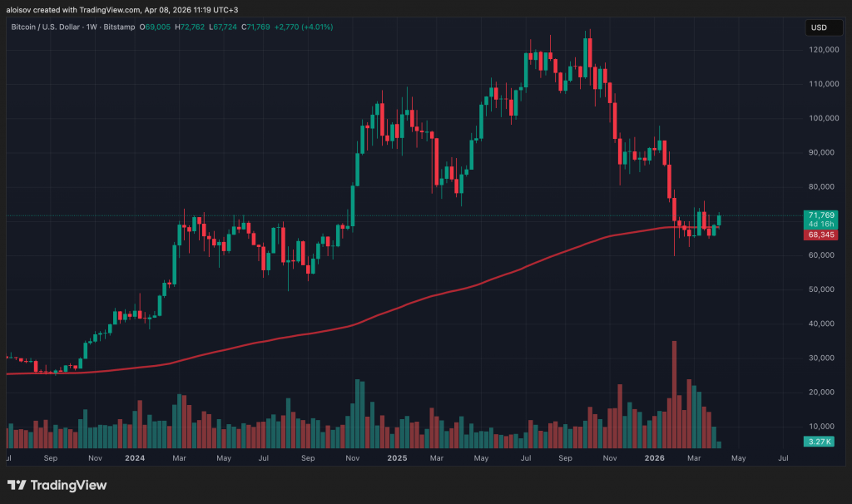Open the USD currency selector
Screen dimensions: 852x504
point(818,27)
